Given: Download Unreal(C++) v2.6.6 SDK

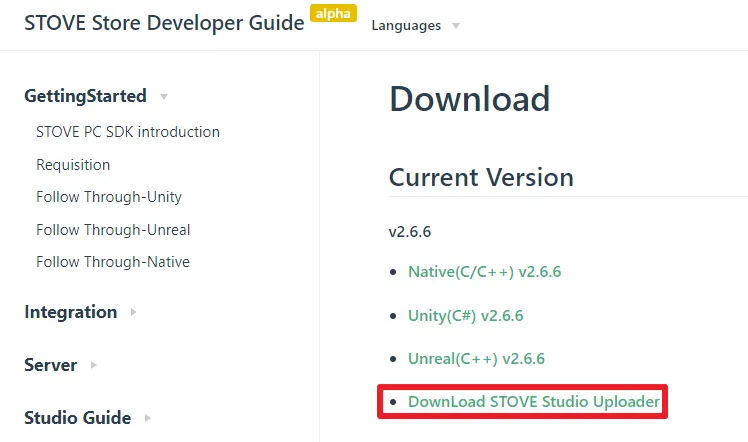Looking at the screenshot, I should coord(476,359).
